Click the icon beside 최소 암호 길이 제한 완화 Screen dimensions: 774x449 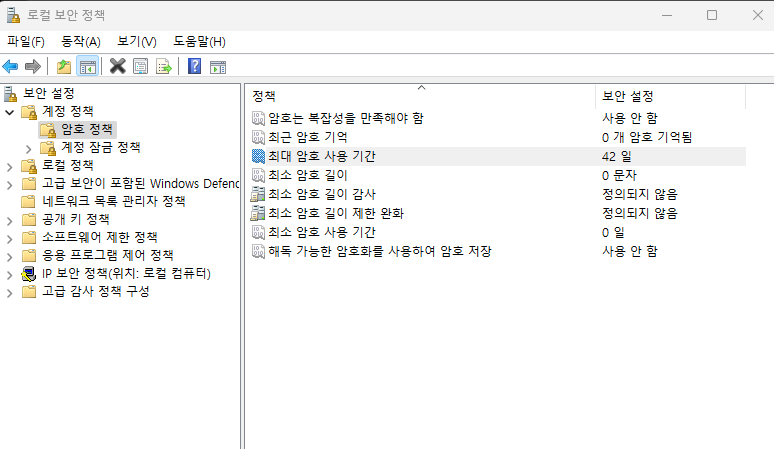258,213
